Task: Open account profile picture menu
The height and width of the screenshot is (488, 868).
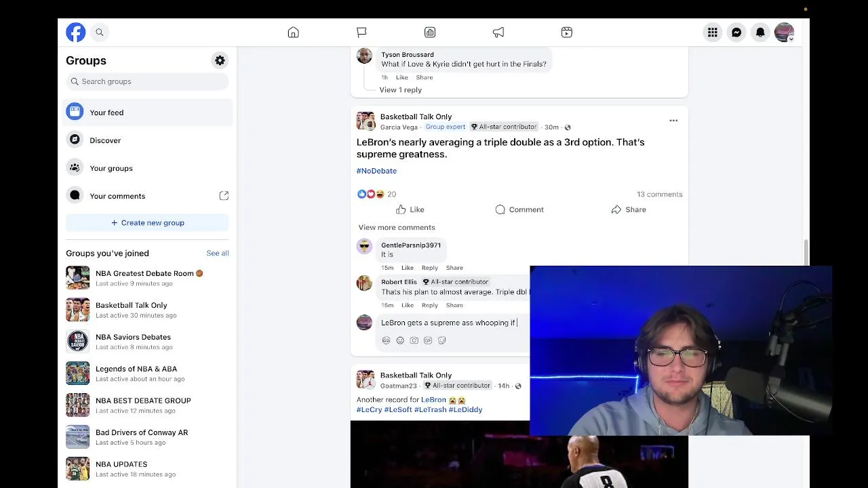Action: pyautogui.click(x=784, y=33)
